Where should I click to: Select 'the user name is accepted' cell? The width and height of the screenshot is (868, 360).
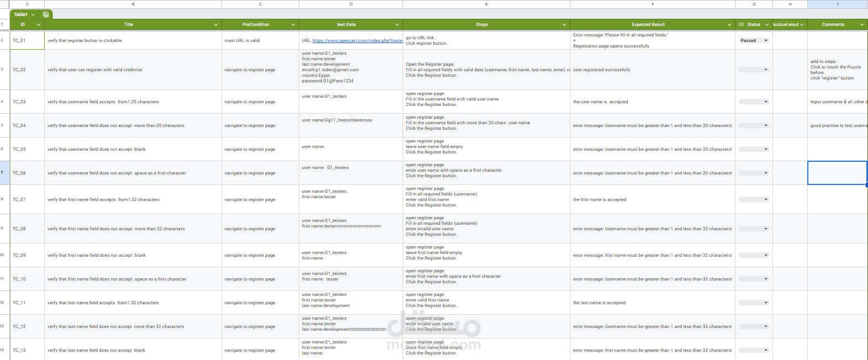(653, 102)
